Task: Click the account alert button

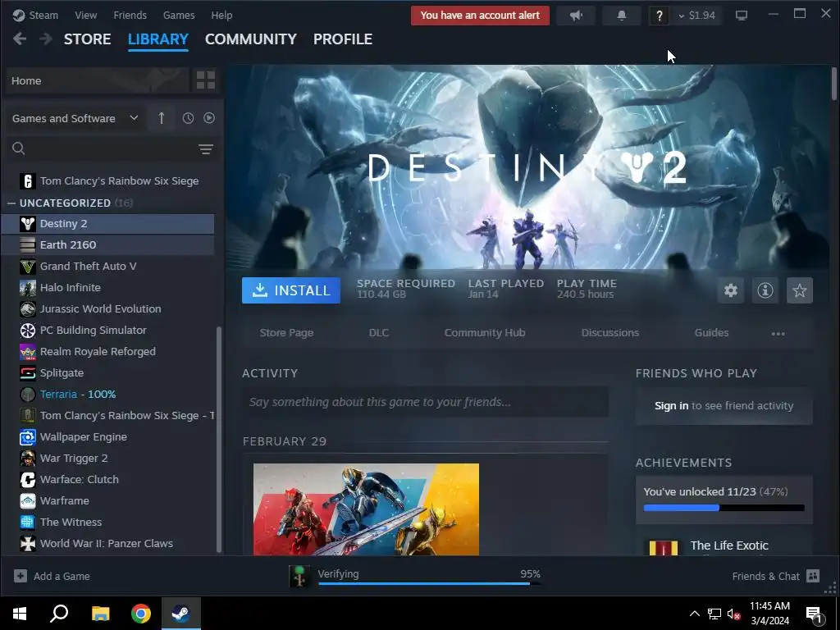Action: (480, 16)
